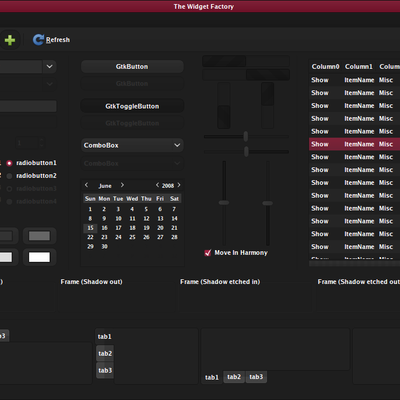The height and width of the screenshot is (400, 400).
Task: Go to next year after 2008
Action: pos(179,185)
